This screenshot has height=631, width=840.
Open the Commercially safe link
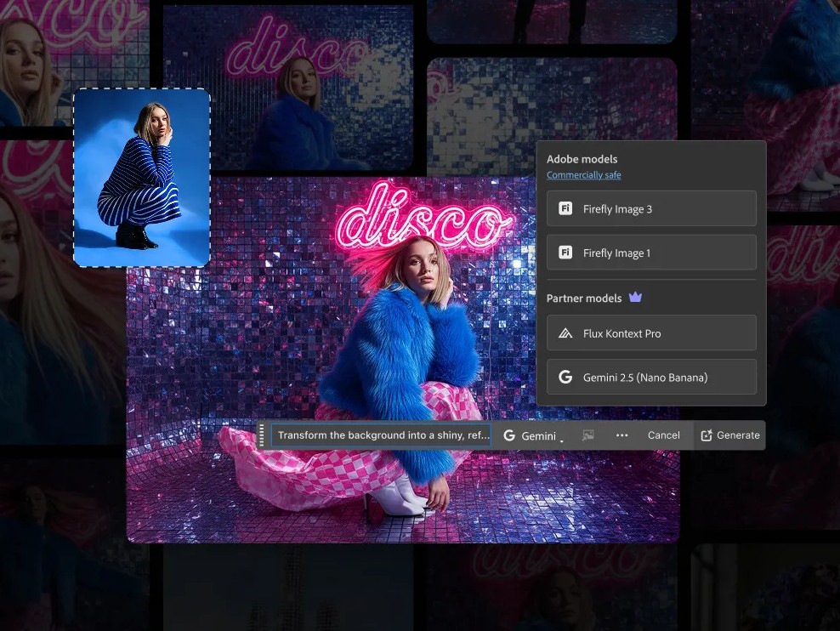(583, 175)
